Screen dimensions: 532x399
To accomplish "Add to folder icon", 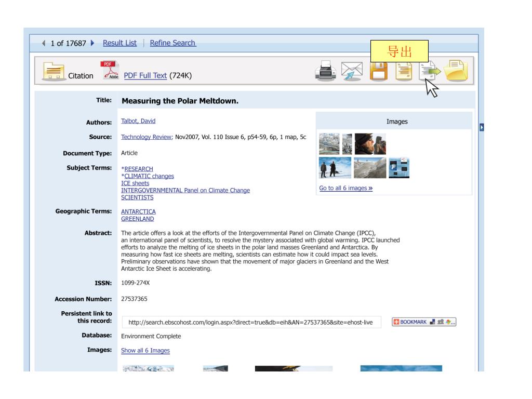I will [x=456, y=71].
